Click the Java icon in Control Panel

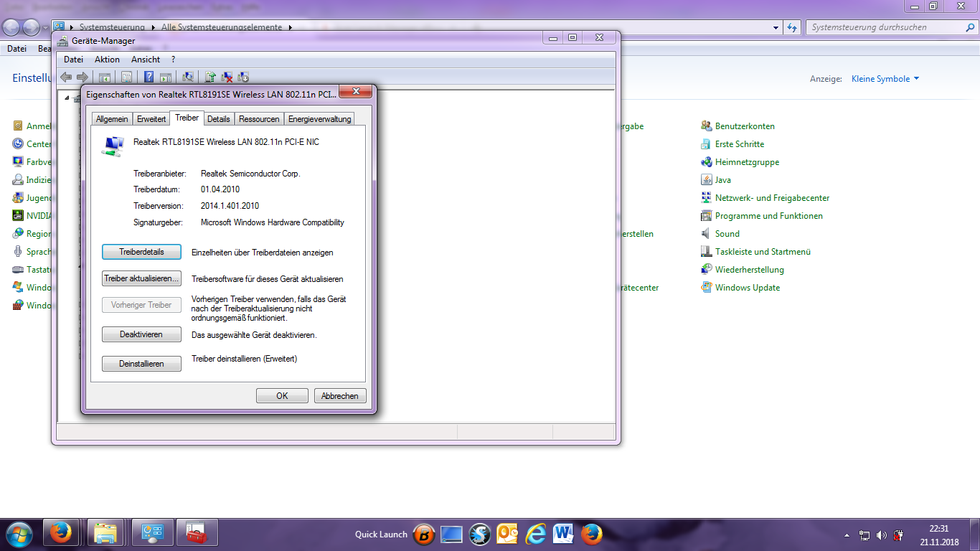coord(707,179)
